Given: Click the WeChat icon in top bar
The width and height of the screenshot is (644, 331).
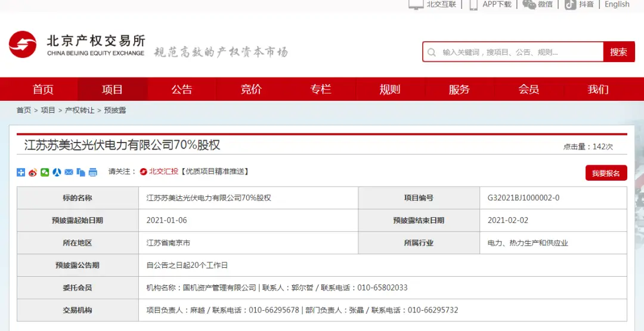Looking at the screenshot, I should tap(529, 4).
